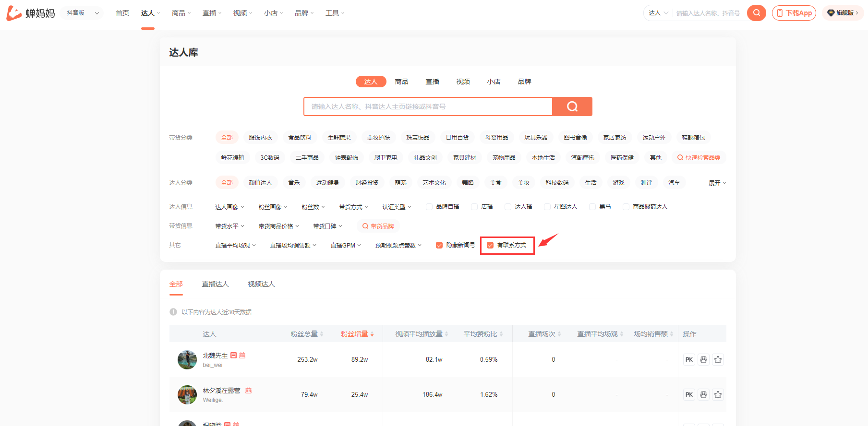868x426 pixels.
Task: Open the 达人画像 dropdown filter
Action: pyautogui.click(x=229, y=207)
